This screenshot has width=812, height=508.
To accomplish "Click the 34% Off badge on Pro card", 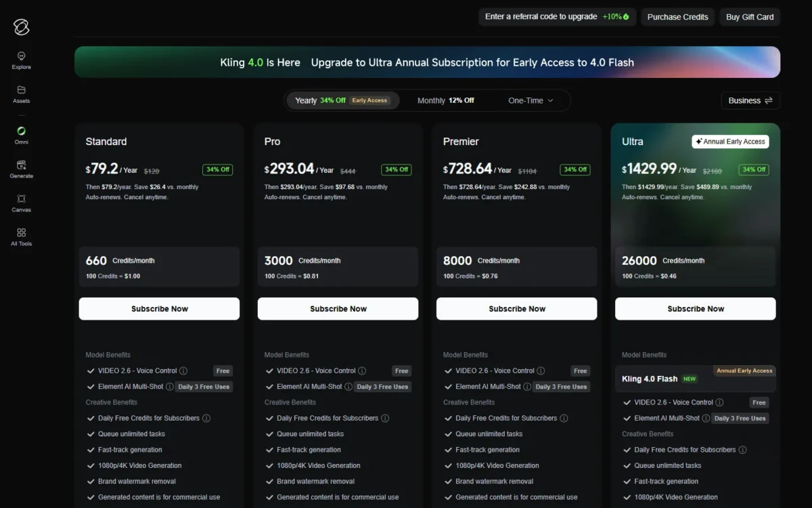I will (396, 170).
